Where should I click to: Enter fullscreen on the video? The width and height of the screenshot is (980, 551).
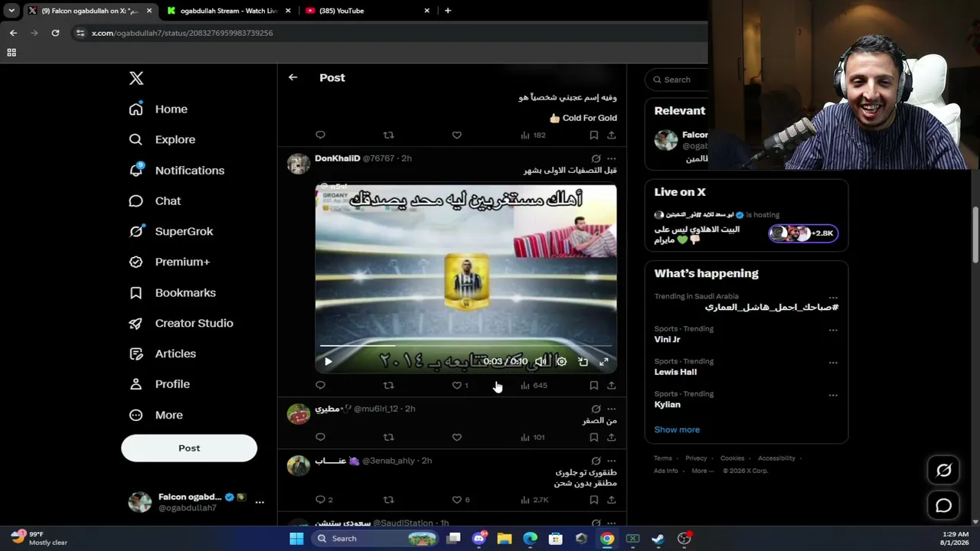click(604, 362)
